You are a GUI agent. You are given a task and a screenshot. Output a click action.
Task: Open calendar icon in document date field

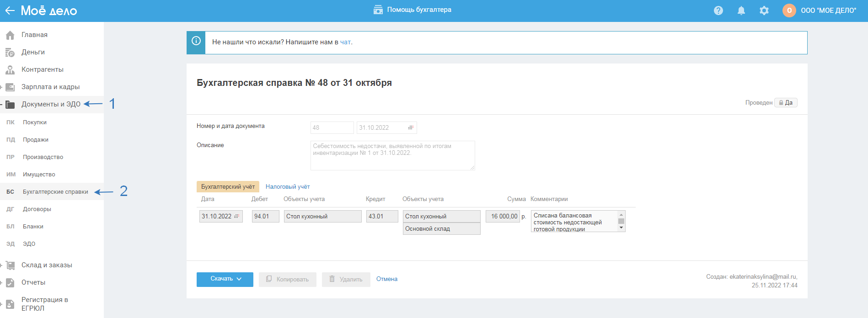point(411,127)
